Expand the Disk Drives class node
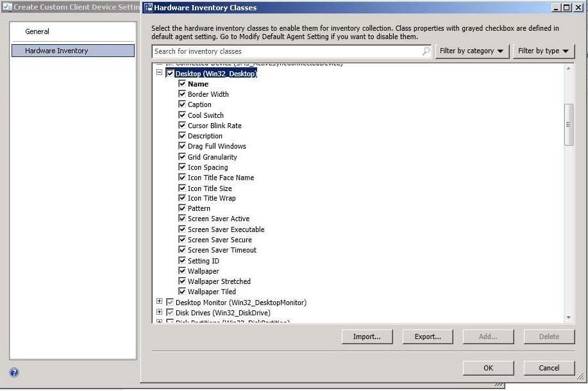The height and width of the screenshot is (391, 588). [160, 312]
